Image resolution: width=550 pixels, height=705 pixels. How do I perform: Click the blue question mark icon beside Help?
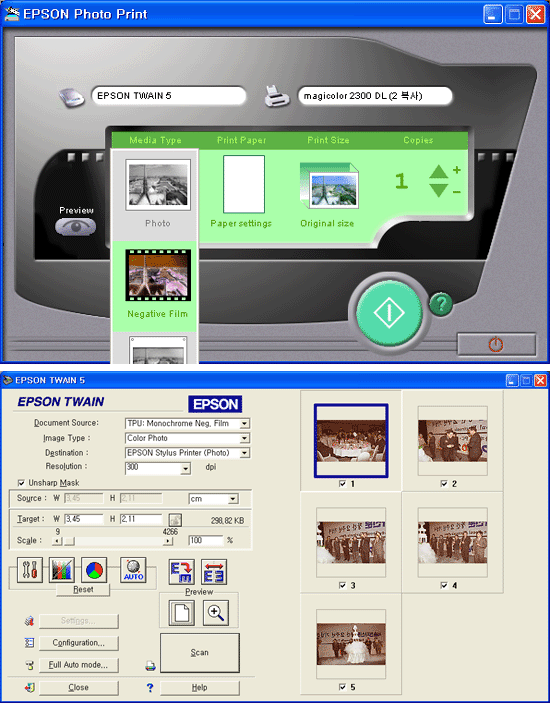coord(150,687)
